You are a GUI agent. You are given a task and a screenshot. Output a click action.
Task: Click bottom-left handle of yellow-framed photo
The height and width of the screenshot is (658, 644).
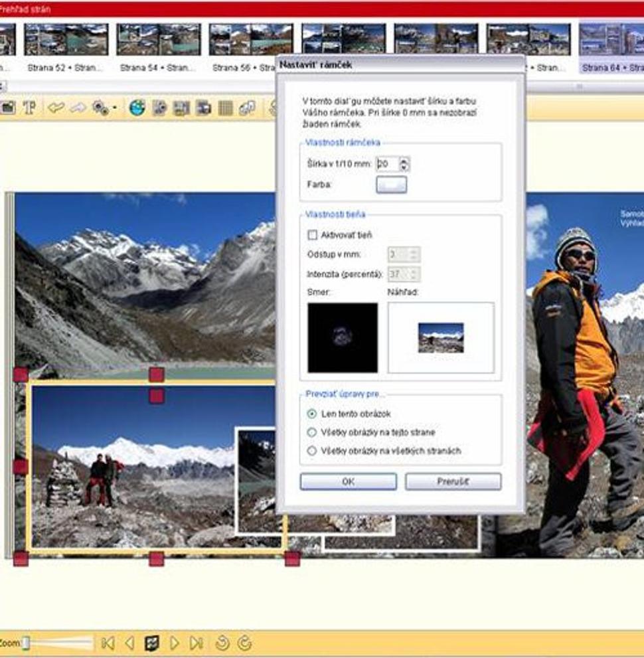21,559
